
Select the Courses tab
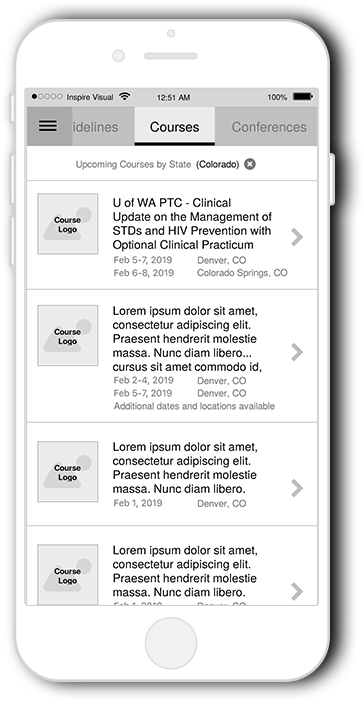[174, 127]
